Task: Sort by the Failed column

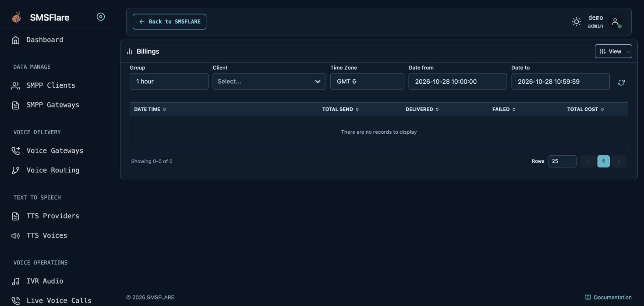Action: (x=504, y=109)
